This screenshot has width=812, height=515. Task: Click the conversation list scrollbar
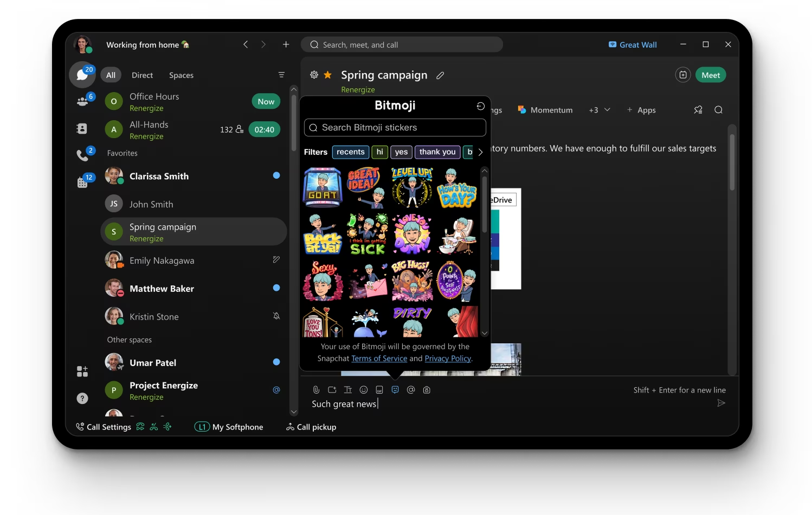(x=294, y=123)
